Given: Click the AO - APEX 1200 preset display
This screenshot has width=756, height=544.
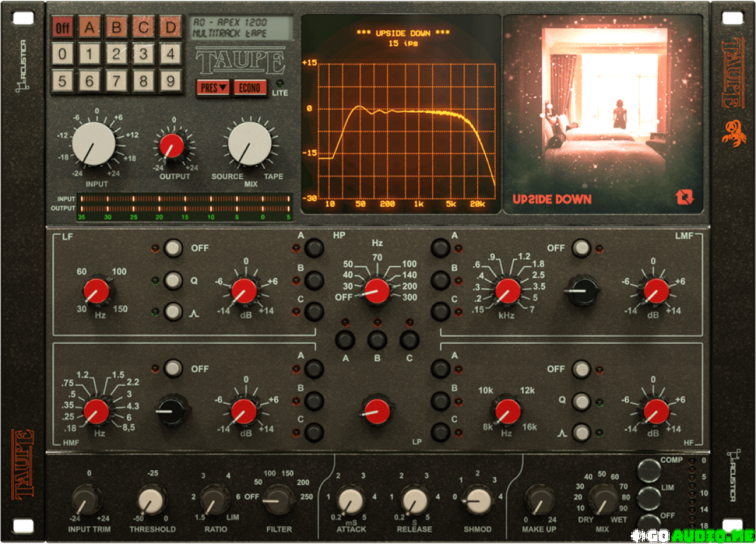Looking at the screenshot, I should 241,27.
